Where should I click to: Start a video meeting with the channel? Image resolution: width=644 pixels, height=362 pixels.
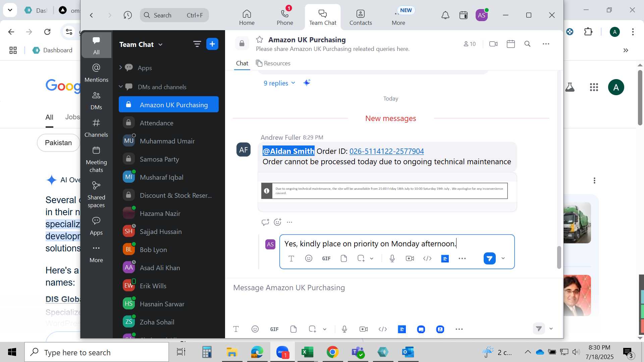pyautogui.click(x=493, y=44)
